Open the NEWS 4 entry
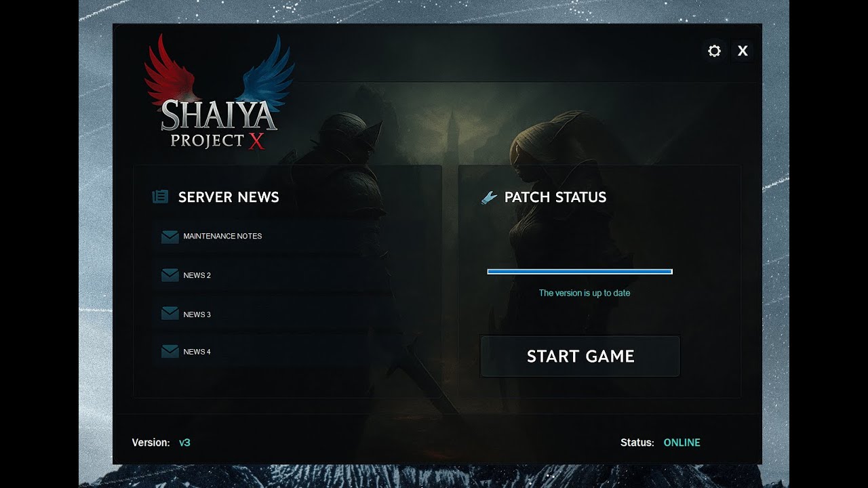Viewport: 868px width, 488px height. (197, 352)
